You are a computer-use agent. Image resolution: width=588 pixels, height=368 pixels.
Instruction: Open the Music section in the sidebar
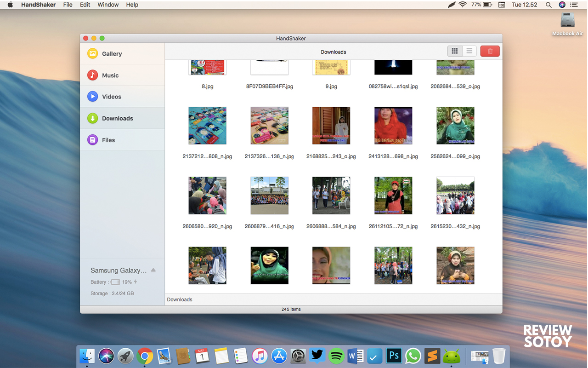pos(122,75)
